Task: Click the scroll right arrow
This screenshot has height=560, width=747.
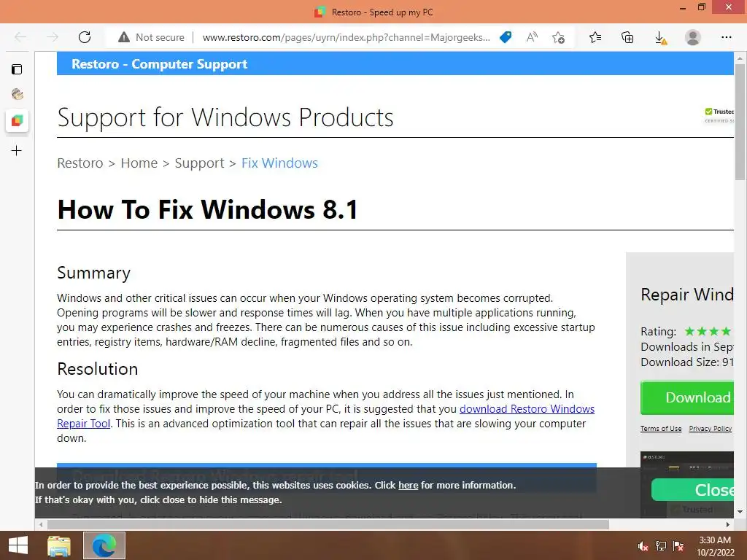Action: coord(728,524)
